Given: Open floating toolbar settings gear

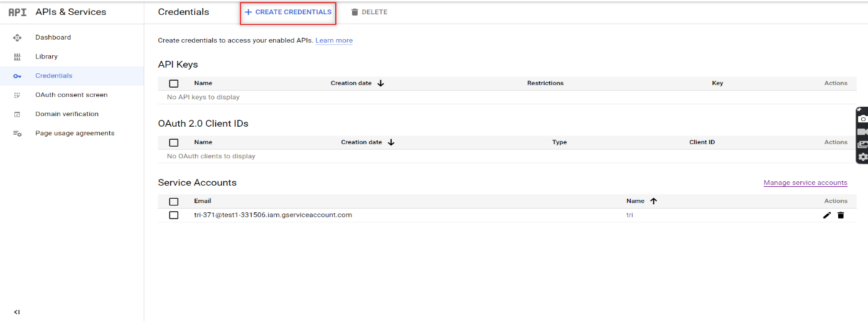Looking at the screenshot, I should [x=862, y=157].
